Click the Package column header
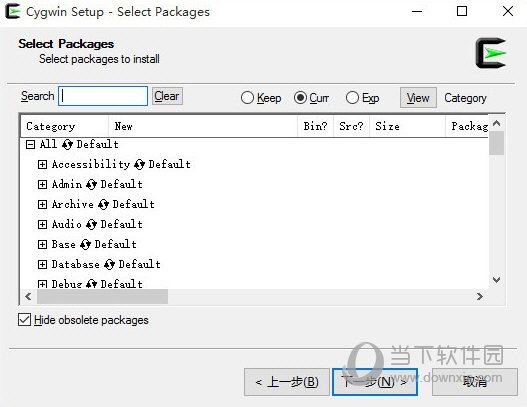 [x=467, y=126]
